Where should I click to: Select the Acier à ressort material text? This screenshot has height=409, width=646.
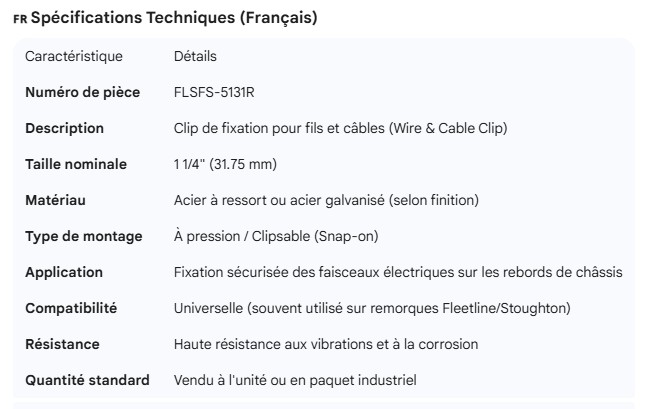tap(326, 200)
